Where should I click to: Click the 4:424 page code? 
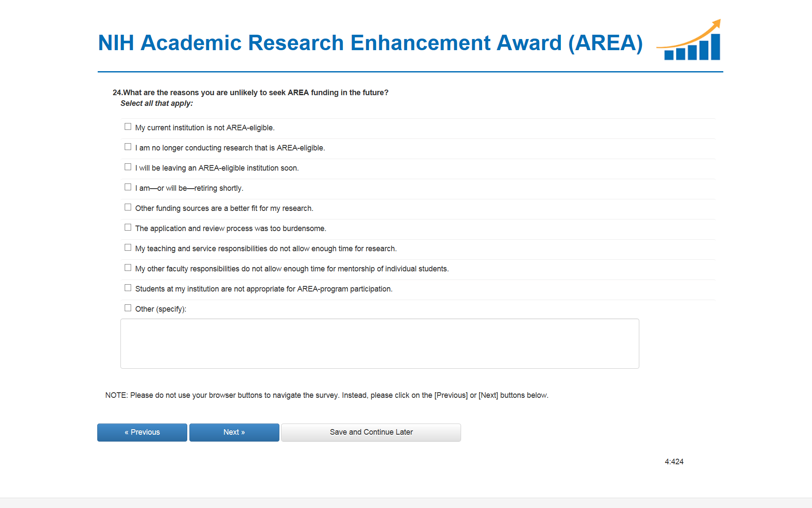coord(674,462)
